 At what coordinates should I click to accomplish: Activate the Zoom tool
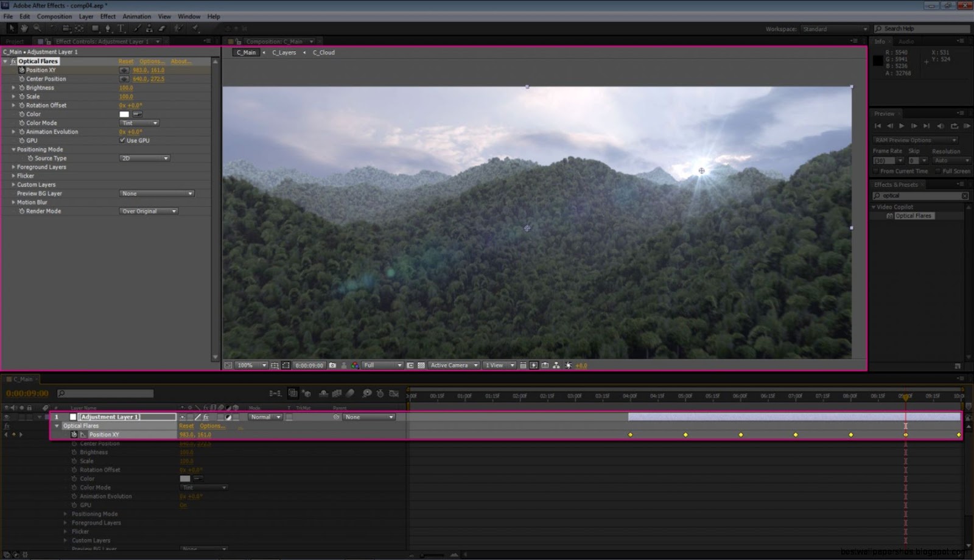click(37, 29)
